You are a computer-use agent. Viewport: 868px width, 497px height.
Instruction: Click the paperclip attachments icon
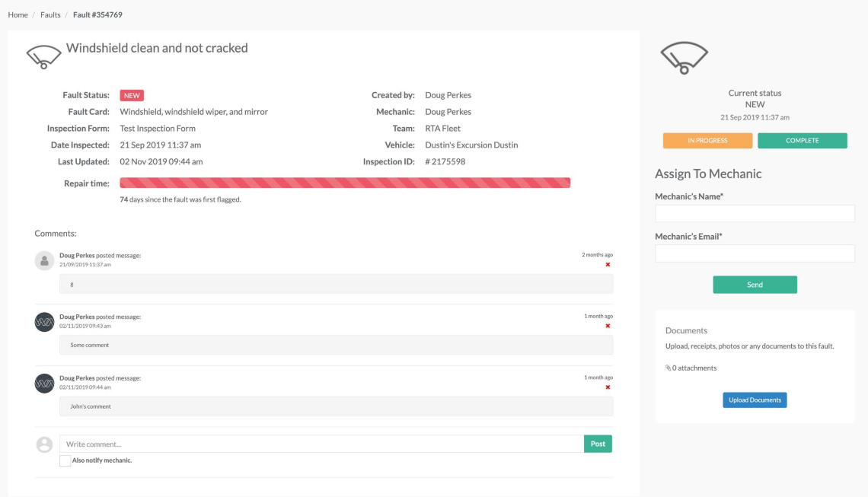pos(668,368)
